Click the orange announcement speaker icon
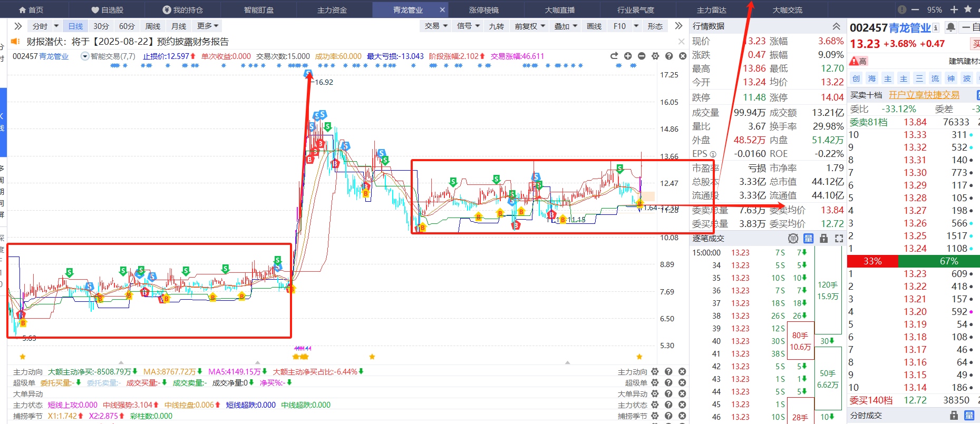980x424 pixels. point(15,41)
